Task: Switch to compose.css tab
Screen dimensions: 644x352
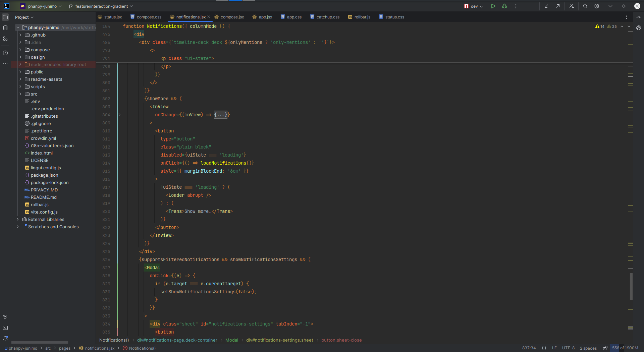Action: click(x=146, y=17)
